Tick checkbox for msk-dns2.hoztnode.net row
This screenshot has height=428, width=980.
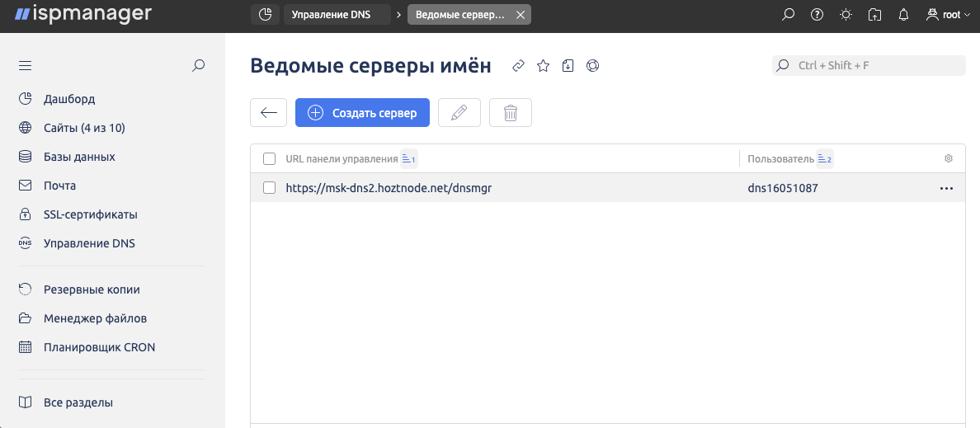pyautogui.click(x=269, y=188)
